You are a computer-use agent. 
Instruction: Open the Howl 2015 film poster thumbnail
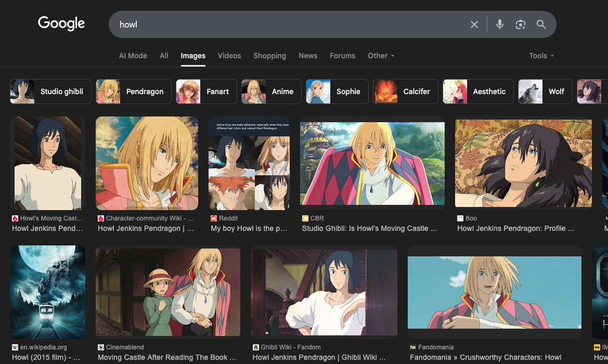[x=48, y=292]
